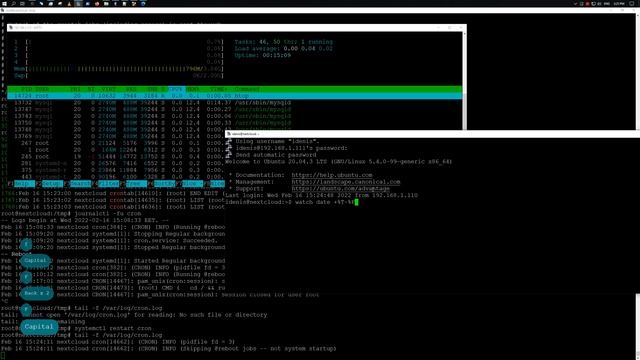Click Nice - in htop function bar
Viewport: 640px width, 360px height.
click(x=189, y=184)
